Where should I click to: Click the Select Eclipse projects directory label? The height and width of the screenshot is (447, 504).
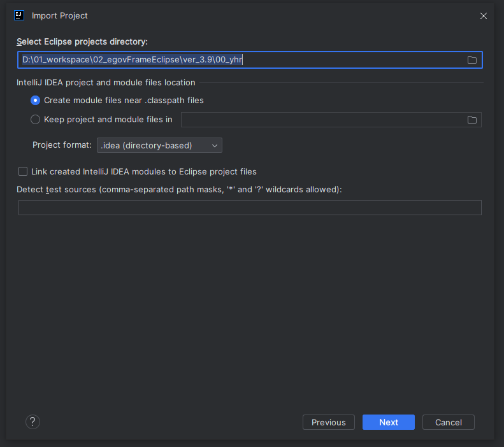82,42
